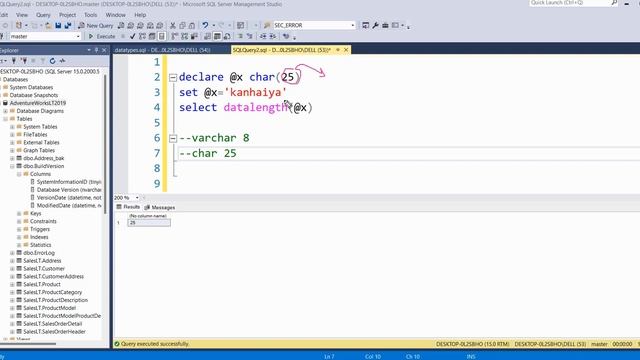Select the result cell showing 25
Image resolution: width=640 pixels, height=360 pixels.
(x=149, y=223)
